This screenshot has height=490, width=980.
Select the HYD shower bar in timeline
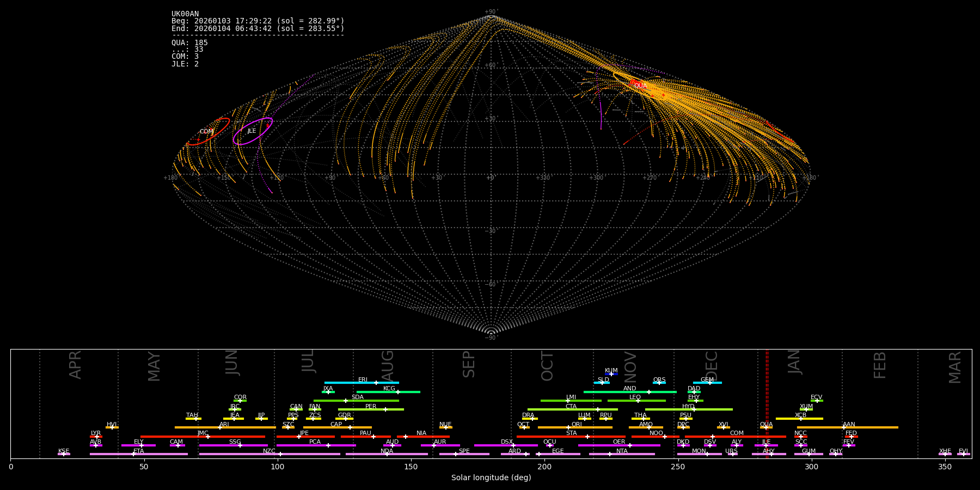(689, 409)
